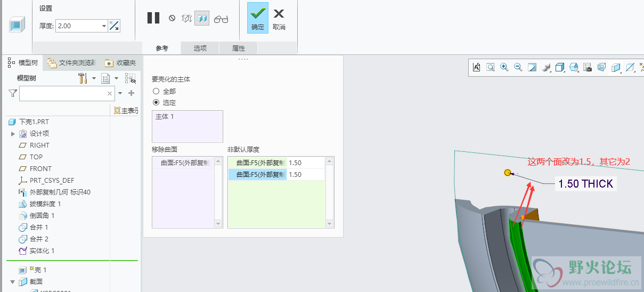
Task: Click the model tree filter funnel icon
Action: click(x=13, y=93)
